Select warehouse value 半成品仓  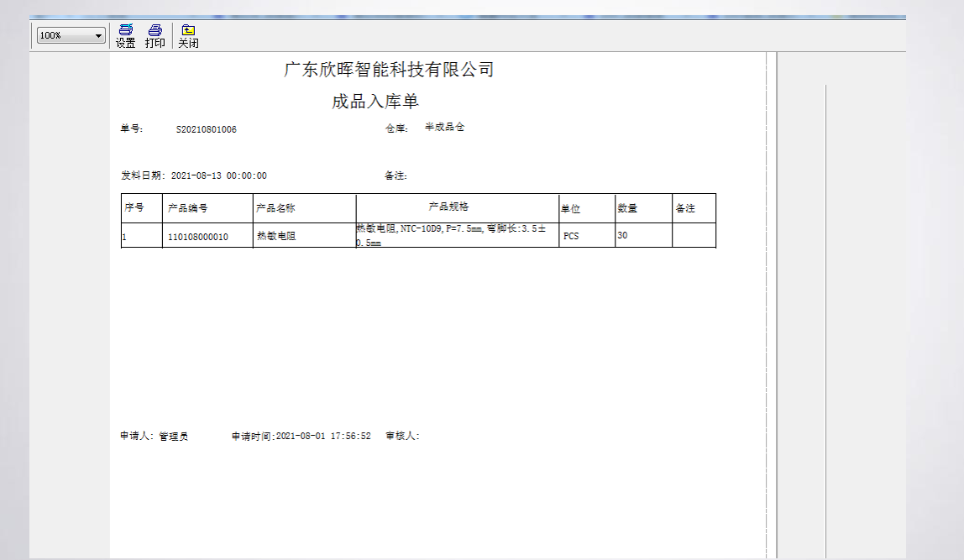[x=444, y=127]
